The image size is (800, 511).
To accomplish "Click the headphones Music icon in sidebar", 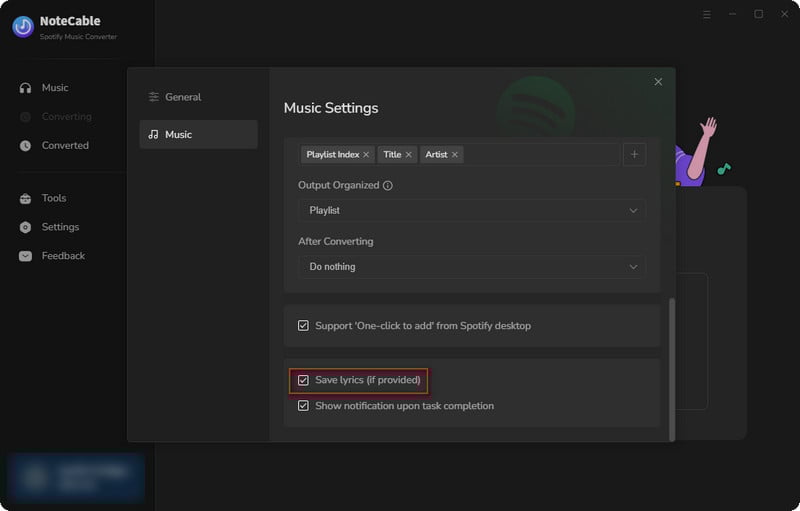I will coord(25,88).
